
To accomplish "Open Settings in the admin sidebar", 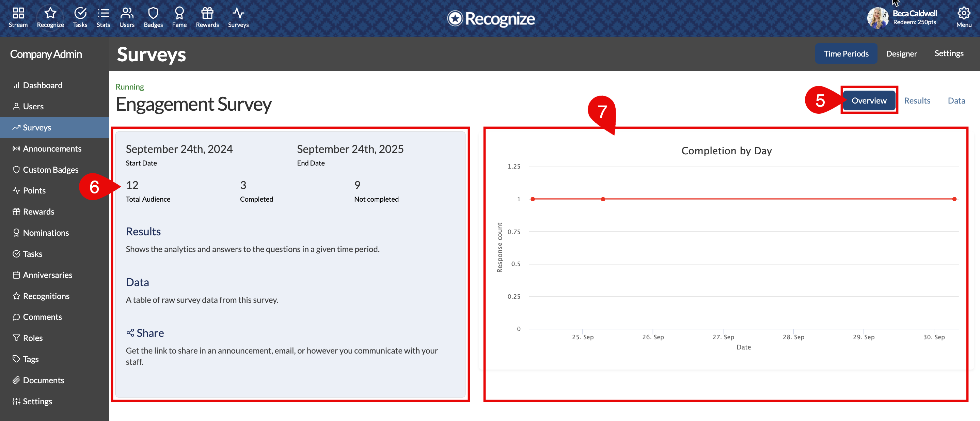I will [54, 401].
